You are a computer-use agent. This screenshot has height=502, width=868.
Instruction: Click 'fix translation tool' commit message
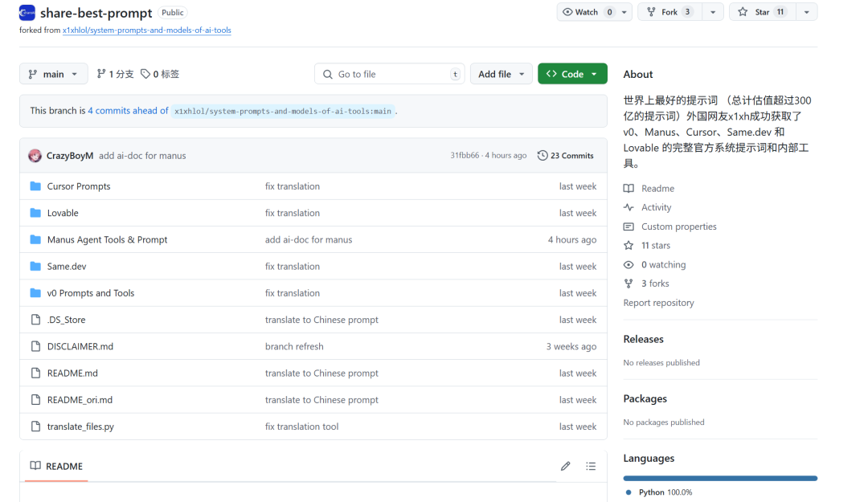coord(301,426)
